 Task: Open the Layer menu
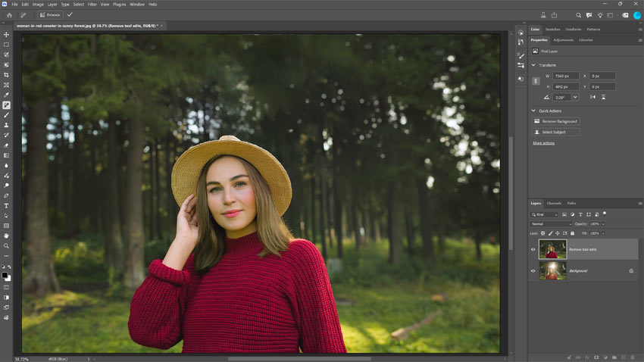[52, 4]
